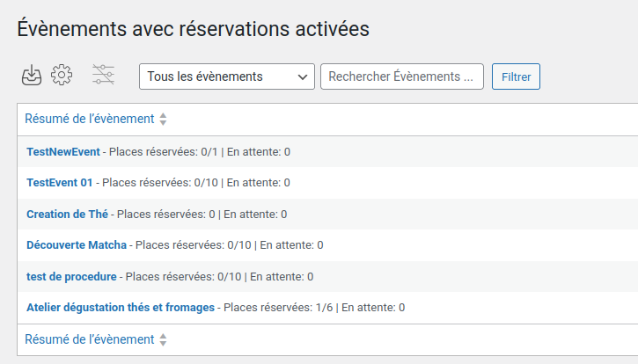Click 'Places réservées: 0/1' summary in TestNewEvent row
The height and width of the screenshot is (364, 638).
[163, 152]
